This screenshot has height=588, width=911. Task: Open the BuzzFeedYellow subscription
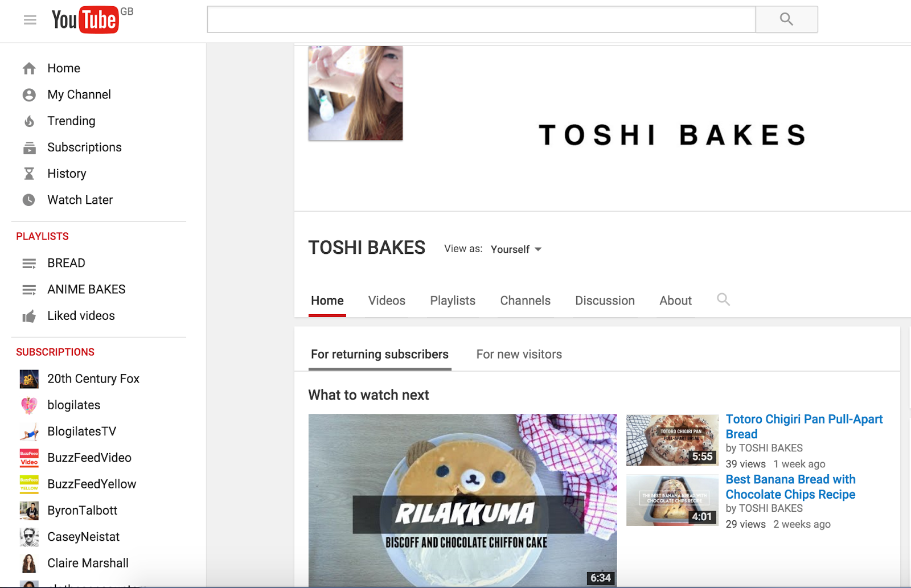92,484
